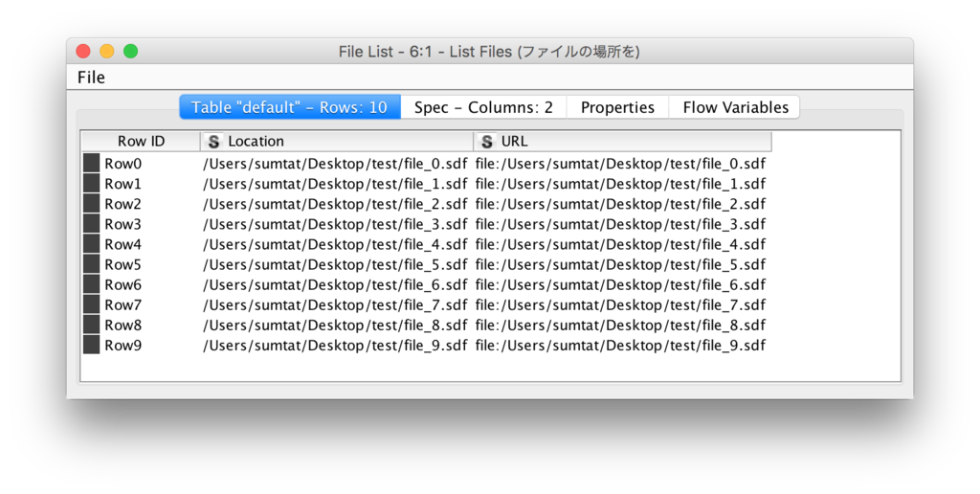Click Location cell /Users/sumtat/Desktop/test/file_6.sdf
Viewport: 980px width, 494px height.
[x=335, y=284]
